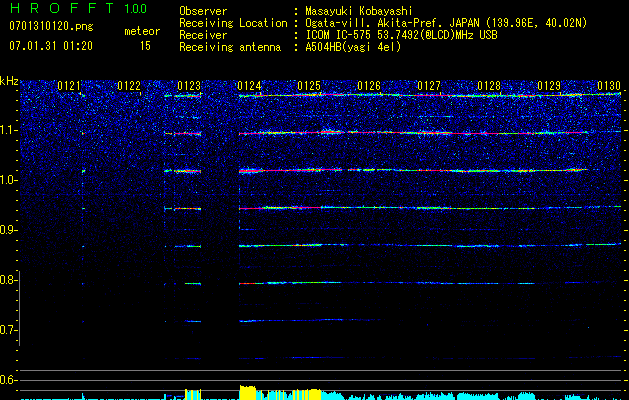Click the 0122 time marker
This screenshot has height=400, width=629.
(129, 86)
